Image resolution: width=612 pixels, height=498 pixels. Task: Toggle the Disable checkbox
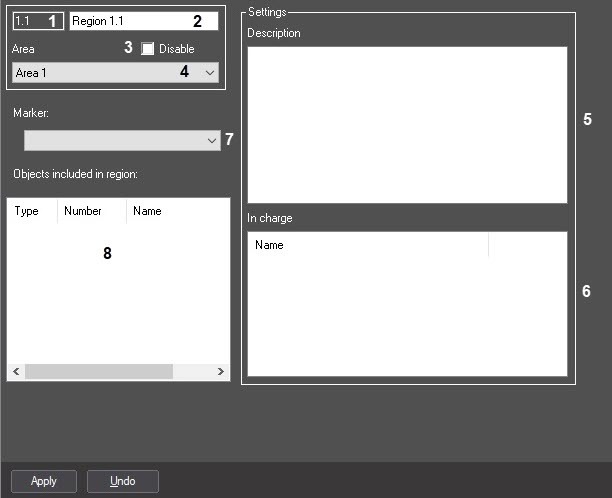tap(148, 48)
